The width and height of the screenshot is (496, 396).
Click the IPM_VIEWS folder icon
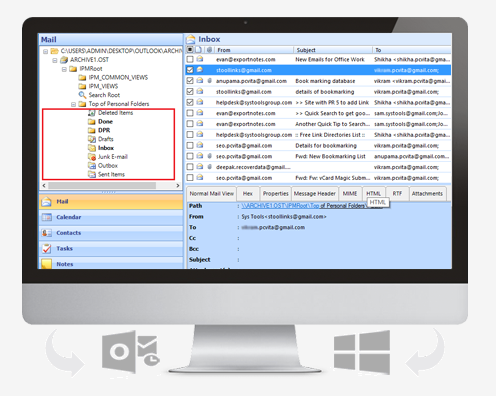[x=82, y=86]
